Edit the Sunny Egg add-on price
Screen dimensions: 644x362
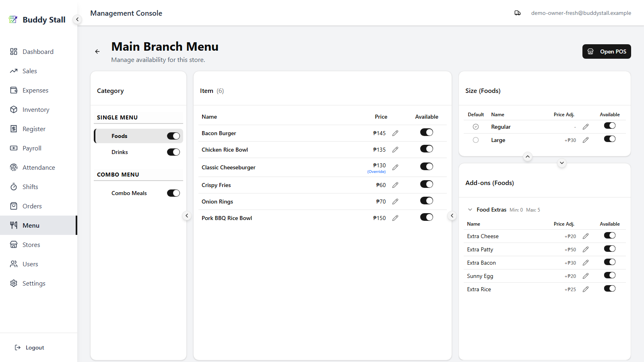586,276
